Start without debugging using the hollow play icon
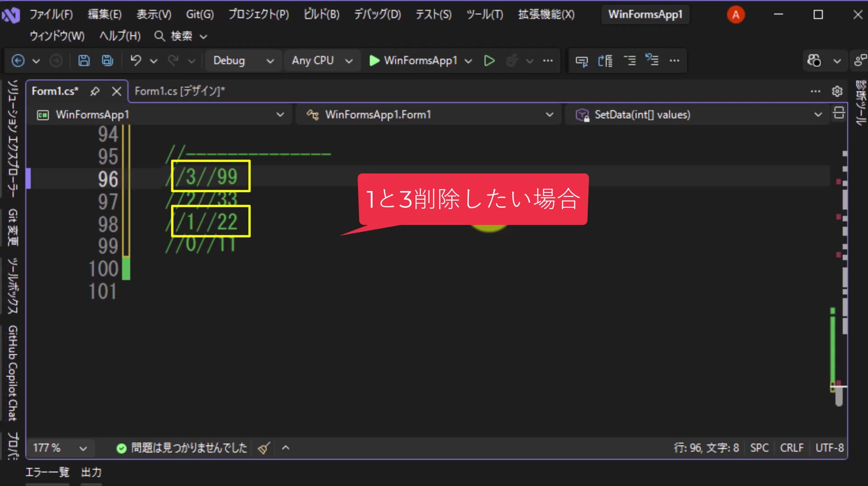Image resolution: width=868 pixels, height=486 pixels. [489, 61]
